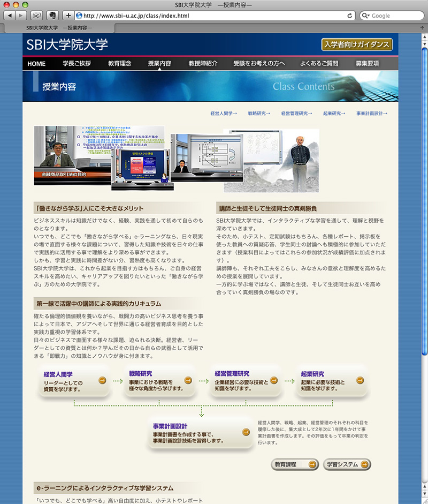Click the 授業内容 page banner title
The width and height of the screenshot is (428, 504).
59,87
